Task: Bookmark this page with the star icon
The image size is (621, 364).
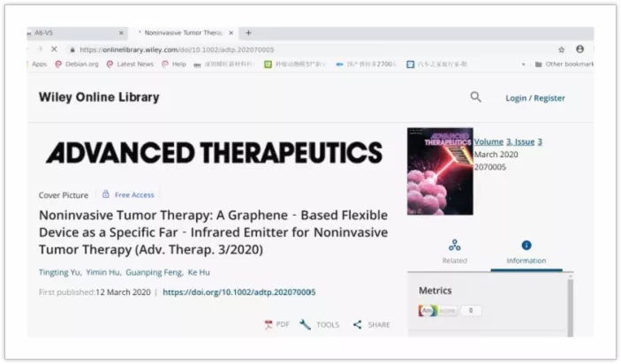Action: coord(561,49)
